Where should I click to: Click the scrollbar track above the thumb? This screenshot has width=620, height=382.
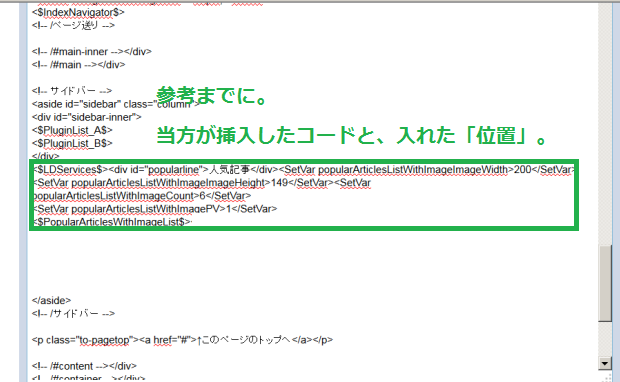click(x=605, y=125)
